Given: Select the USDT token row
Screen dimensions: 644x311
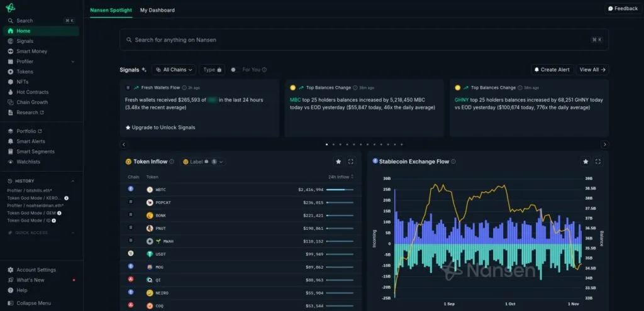Looking at the screenshot, I should [x=241, y=254].
